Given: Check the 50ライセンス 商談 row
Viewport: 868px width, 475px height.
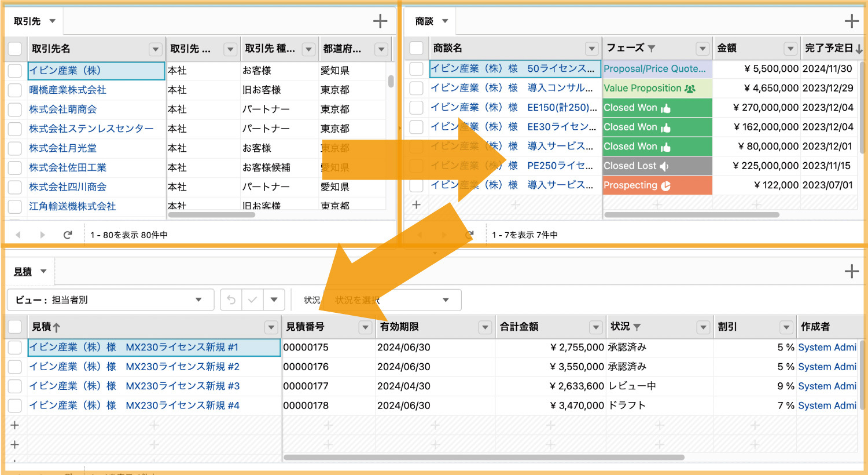Looking at the screenshot, I should point(416,69).
